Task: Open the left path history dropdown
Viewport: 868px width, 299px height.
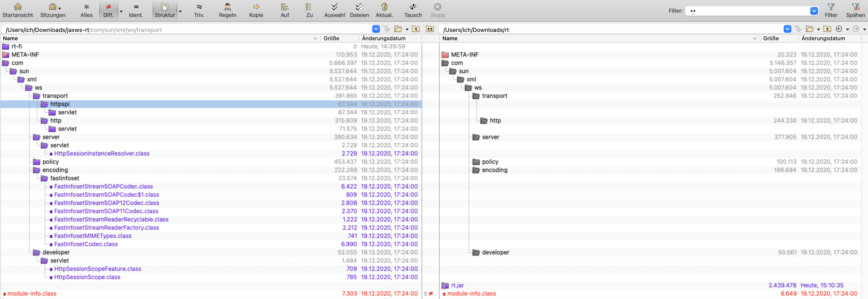Action: click(x=376, y=29)
